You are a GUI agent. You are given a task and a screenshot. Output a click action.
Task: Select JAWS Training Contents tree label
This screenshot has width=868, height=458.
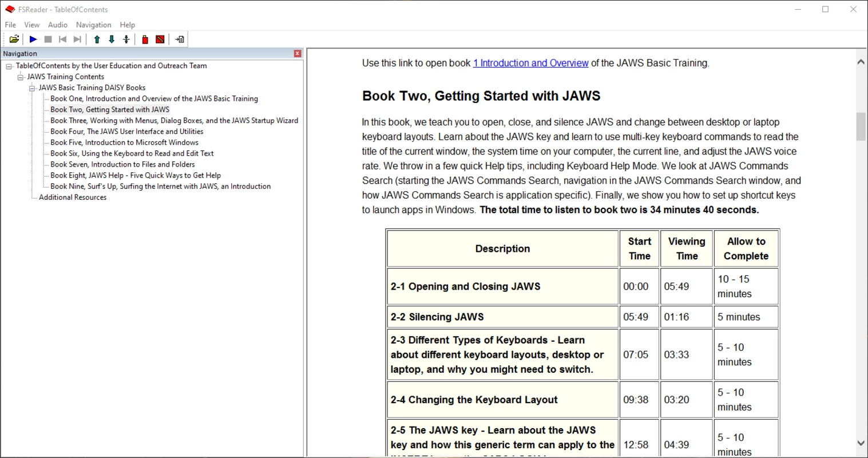click(x=66, y=77)
